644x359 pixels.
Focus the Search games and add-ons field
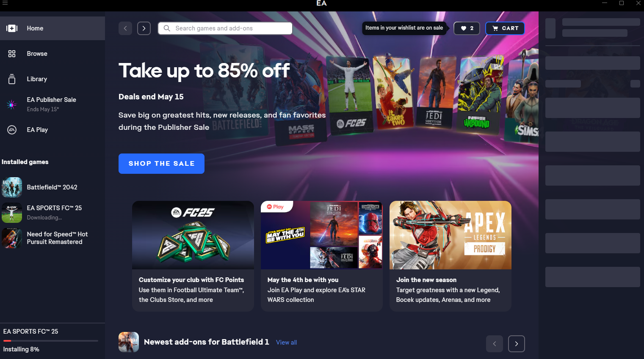tap(225, 28)
